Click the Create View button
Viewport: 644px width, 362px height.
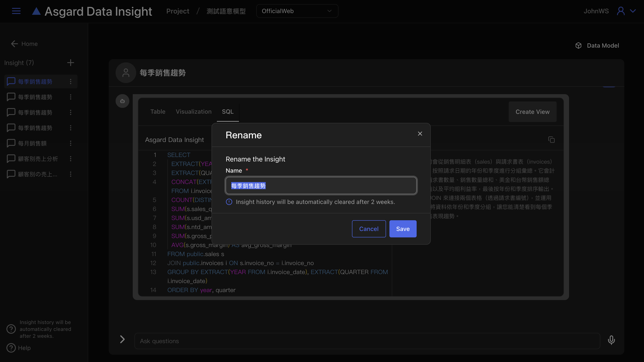pyautogui.click(x=532, y=112)
